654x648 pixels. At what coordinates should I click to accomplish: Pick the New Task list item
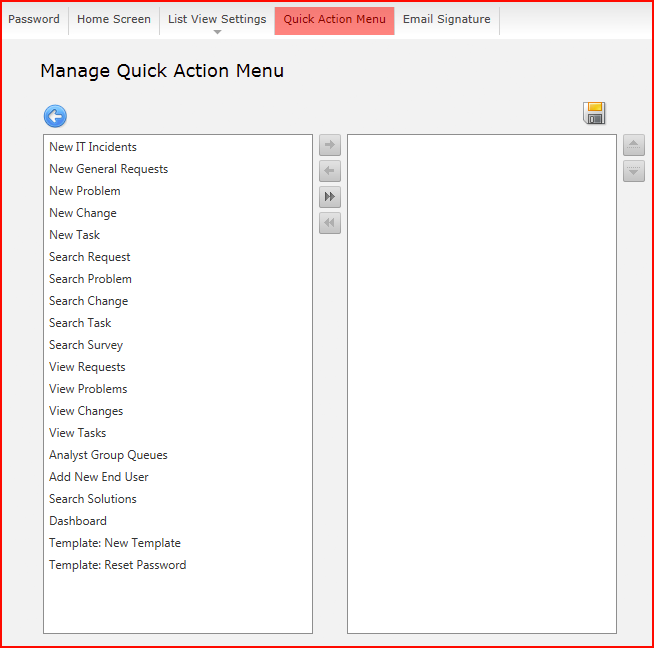pos(178,235)
